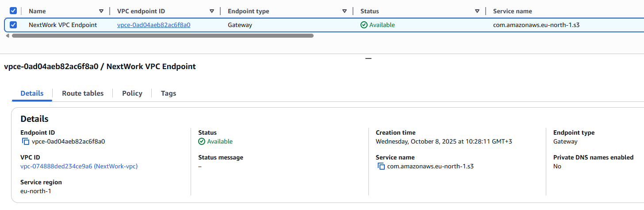Viewport: 644px width, 210px height.
Task: Toggle the select-all checkbox in table header
Action: [x=13, y=11]
